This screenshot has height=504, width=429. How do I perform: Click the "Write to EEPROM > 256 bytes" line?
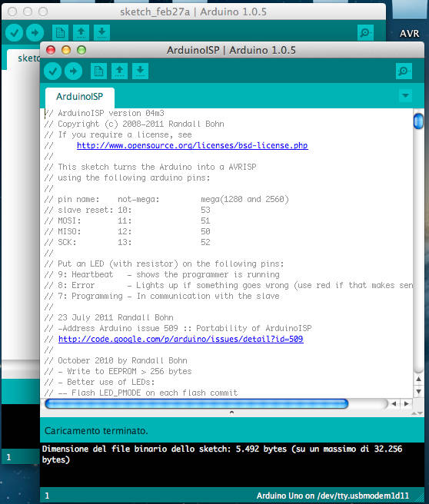pyautogui.click(x=118, y=371)
